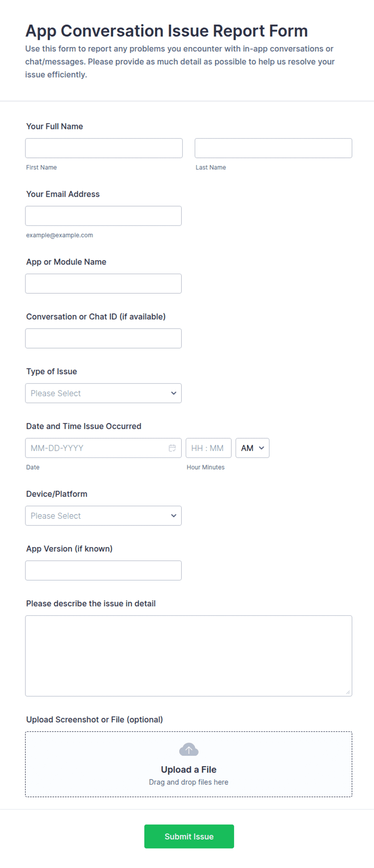Click the chevron arrow in Device/Platform select
374x868 pixels.
pos(174,516)
